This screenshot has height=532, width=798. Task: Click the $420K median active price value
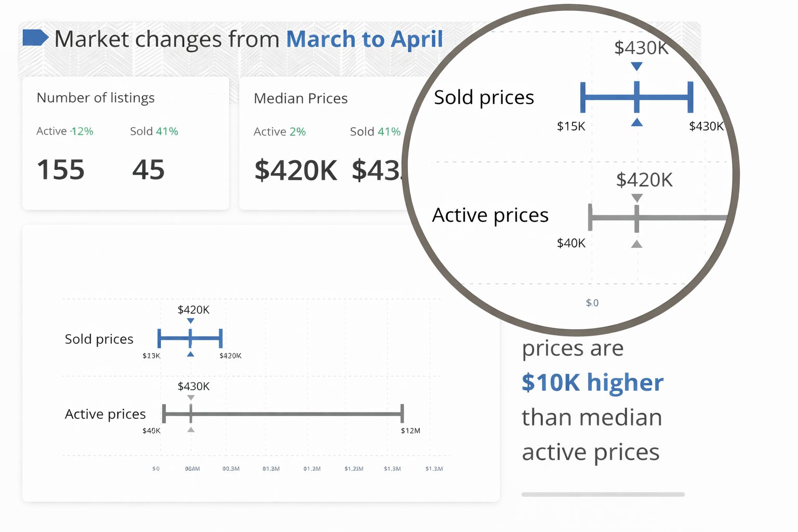(296, 170)
